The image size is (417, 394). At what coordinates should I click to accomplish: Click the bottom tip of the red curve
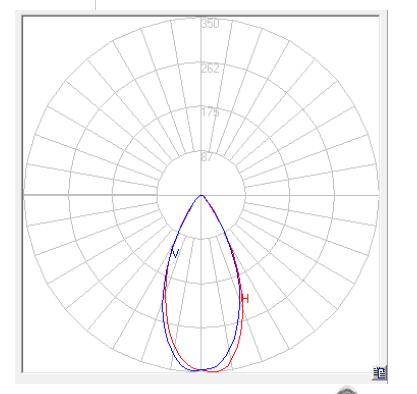click(213, 371)
